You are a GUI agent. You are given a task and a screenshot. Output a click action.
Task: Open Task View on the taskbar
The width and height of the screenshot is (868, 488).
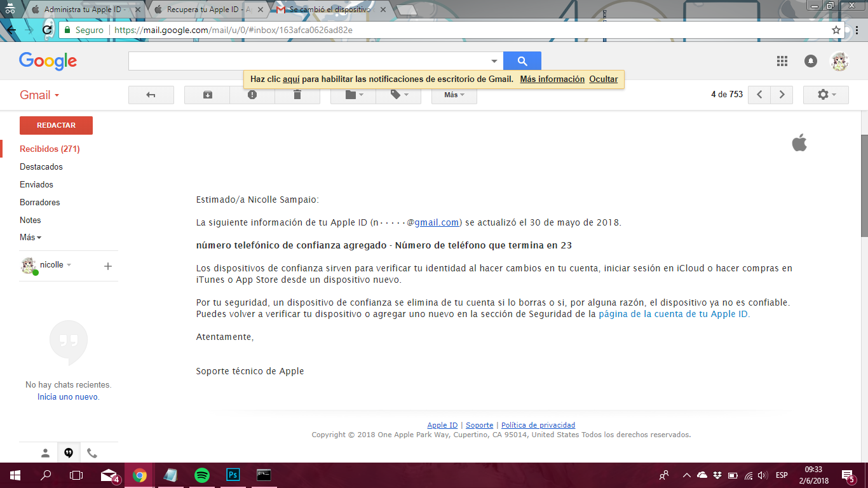[x=76, y=475]
